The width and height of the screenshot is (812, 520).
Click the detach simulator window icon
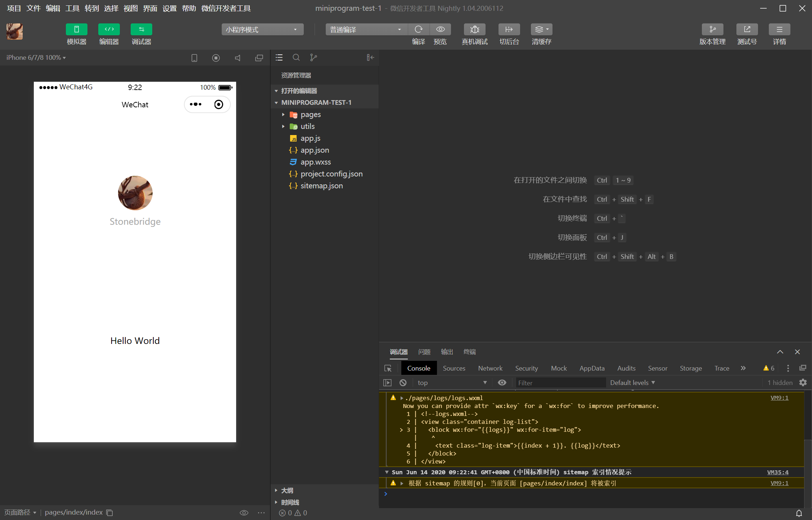259,58
